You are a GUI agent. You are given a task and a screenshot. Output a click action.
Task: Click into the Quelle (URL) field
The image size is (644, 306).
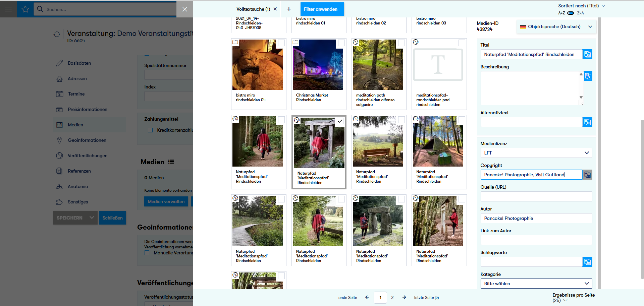click(x=536, y=196)
